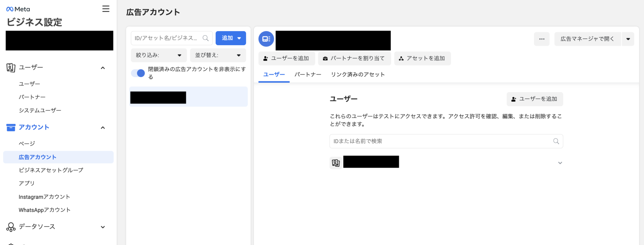Click the Accounts folder icon in sidebar
Screen dimensions: 644x245
click(11, 127)
